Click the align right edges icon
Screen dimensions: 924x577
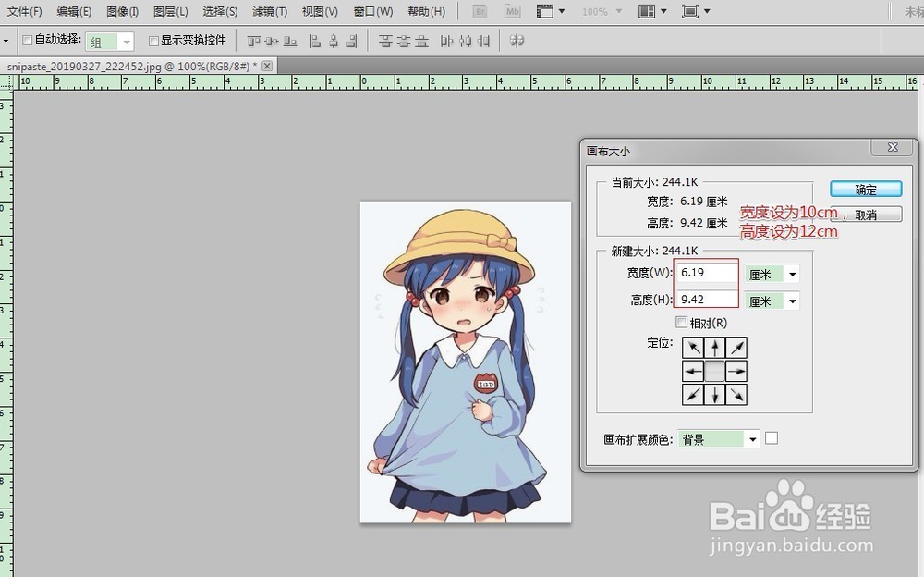[352, 41]
